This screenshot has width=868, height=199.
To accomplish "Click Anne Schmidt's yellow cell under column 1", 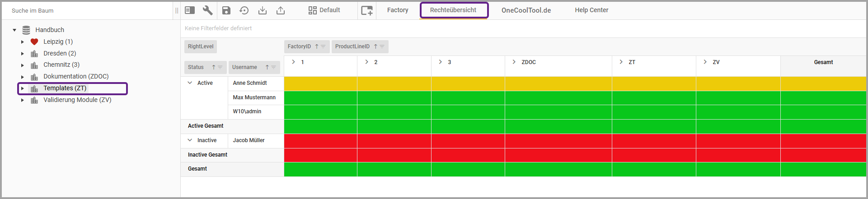I will (x=320, y=83).
